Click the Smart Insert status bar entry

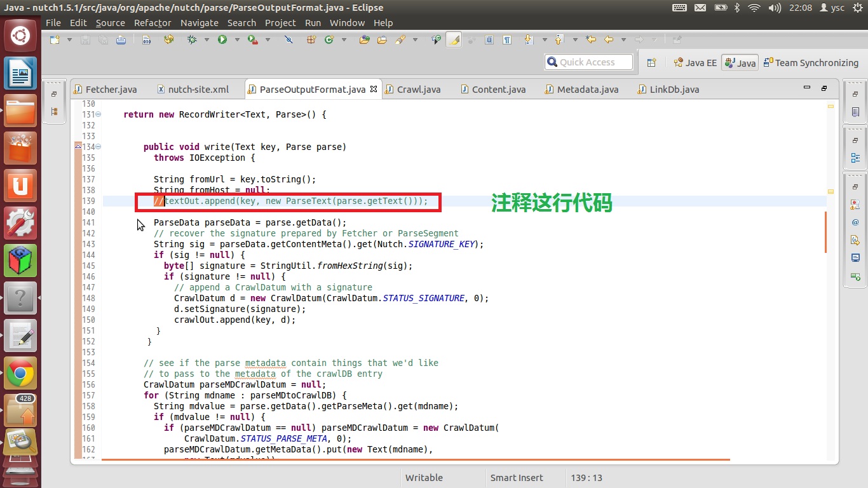pyautogui.click(x=517, y=478)
